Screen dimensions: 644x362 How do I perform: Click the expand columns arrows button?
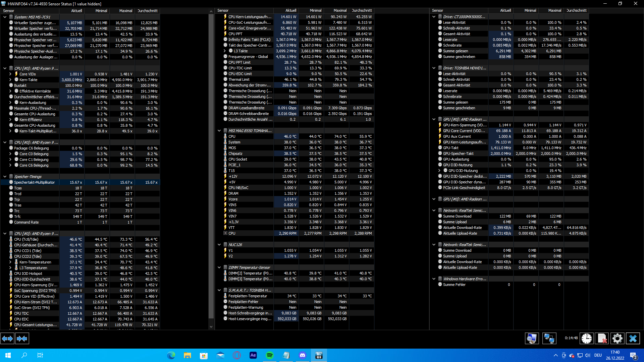(x=7, y=339)
